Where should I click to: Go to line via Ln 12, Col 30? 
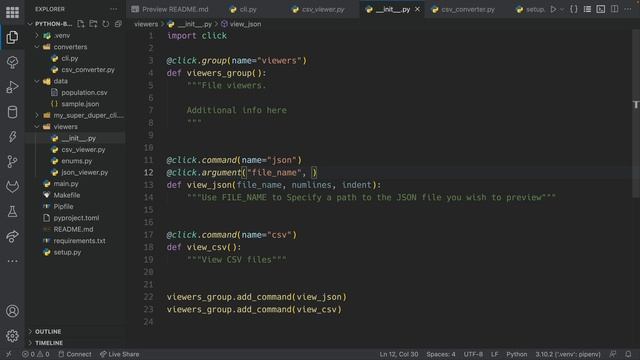click(399, 354)
